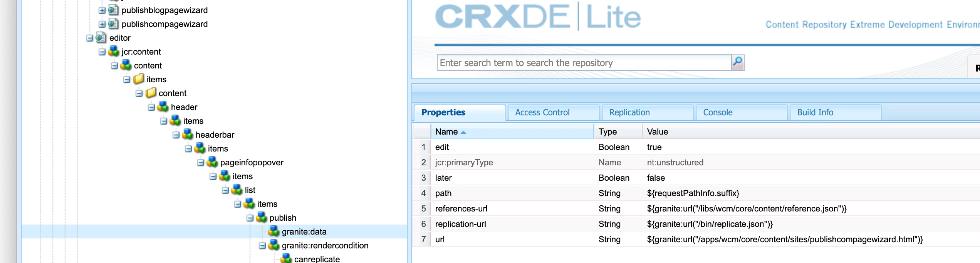Select the edit property name cell
The height and width of the screenshot is (263, 980).
[x=512, y=147]
